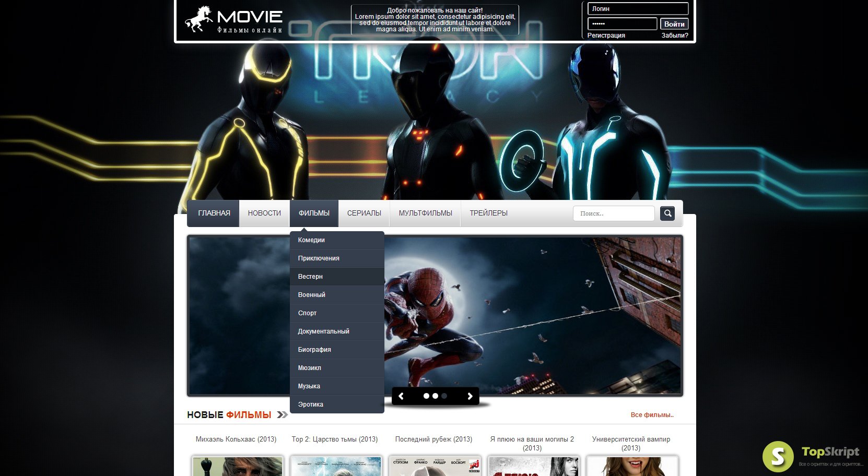Image resolution: width=868 pixels, height=476 pixels.
Task: Choose Мюзикл in films dropdown
Action: tap(337, 368)
